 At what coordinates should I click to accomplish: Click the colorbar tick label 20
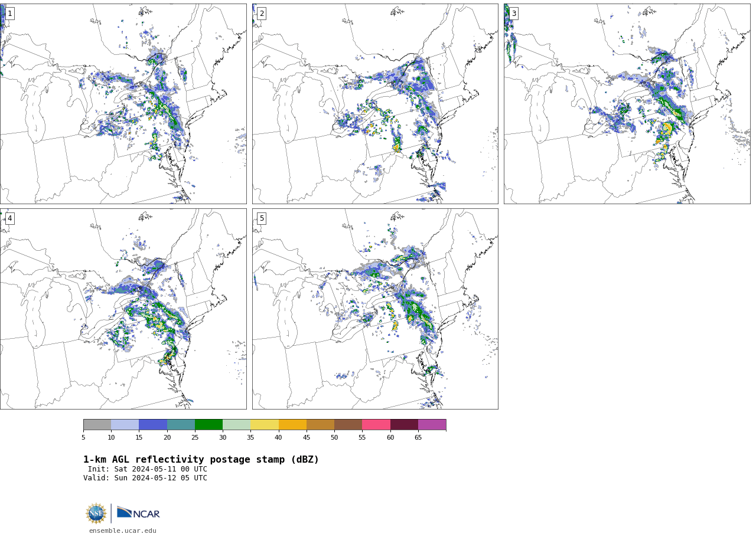tap(167, 438)
